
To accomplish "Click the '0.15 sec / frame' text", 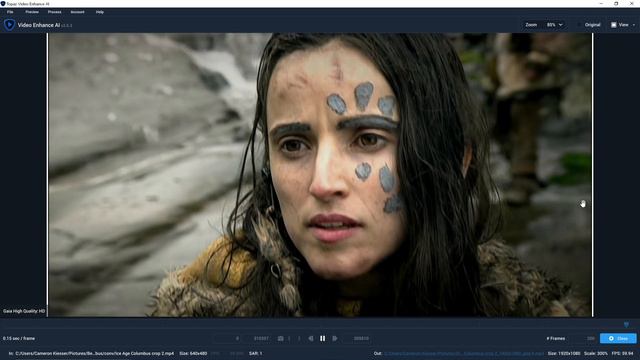I will tap(19, 338).
